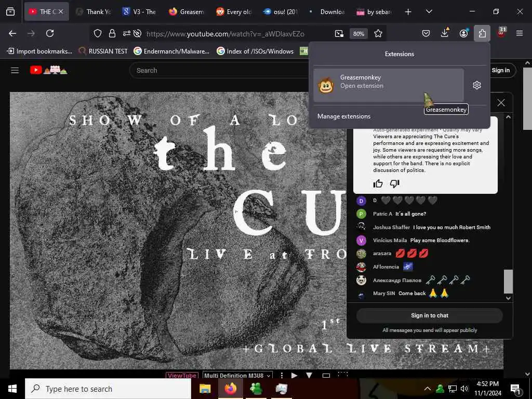Screen dimensions: 532x399
Task: Close the active 'THE C' YouTube tab
Action: coord(61,11)
